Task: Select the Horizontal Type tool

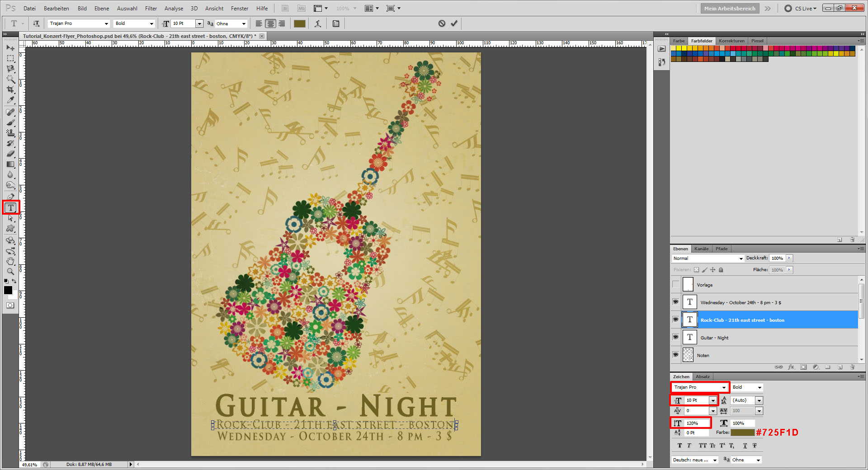Action: [x=11, y=208]
